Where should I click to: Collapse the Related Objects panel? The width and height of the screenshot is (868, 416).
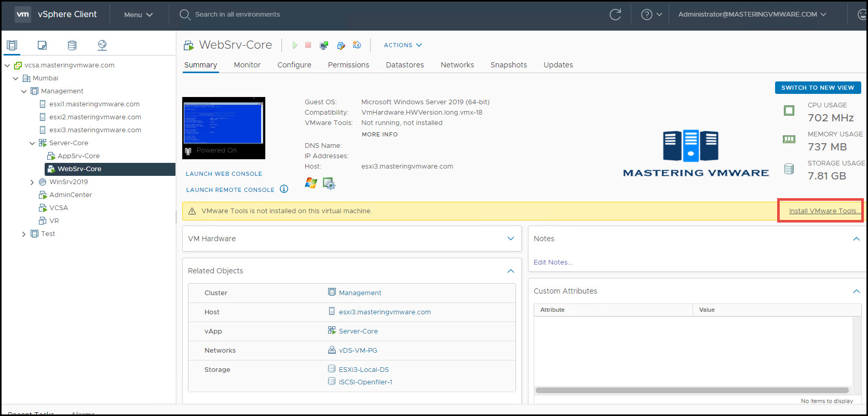[511, 271]
